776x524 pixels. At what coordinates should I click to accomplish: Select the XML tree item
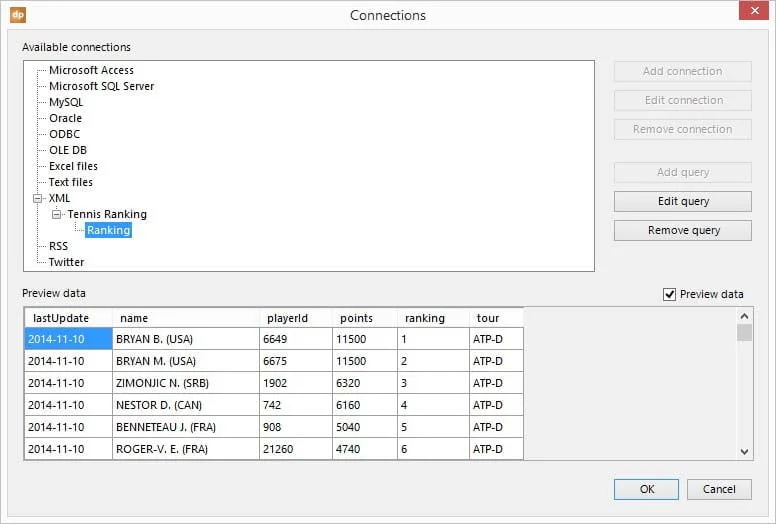59,198
